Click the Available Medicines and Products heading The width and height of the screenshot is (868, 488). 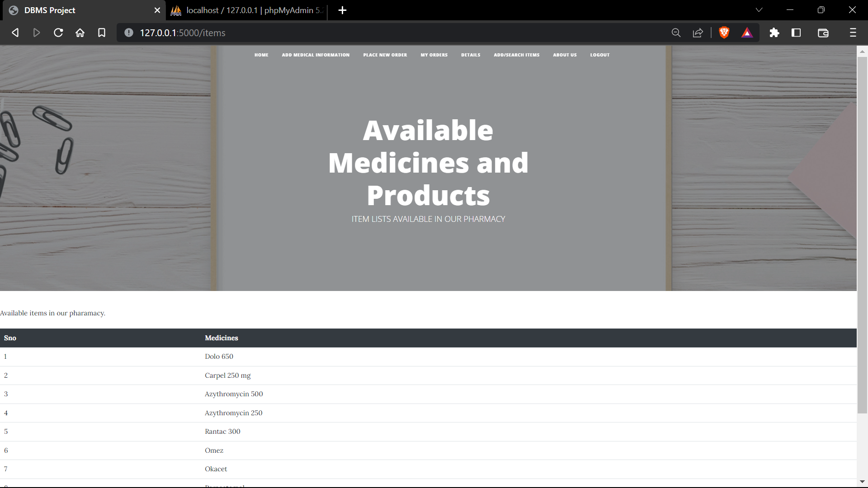428,163
